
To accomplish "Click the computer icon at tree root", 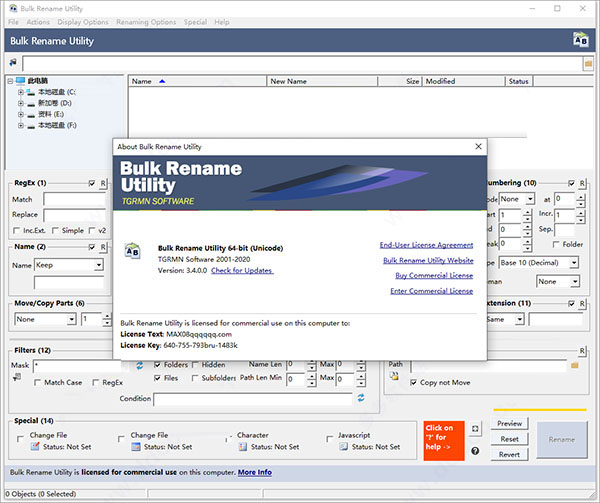I will point(20,81).
